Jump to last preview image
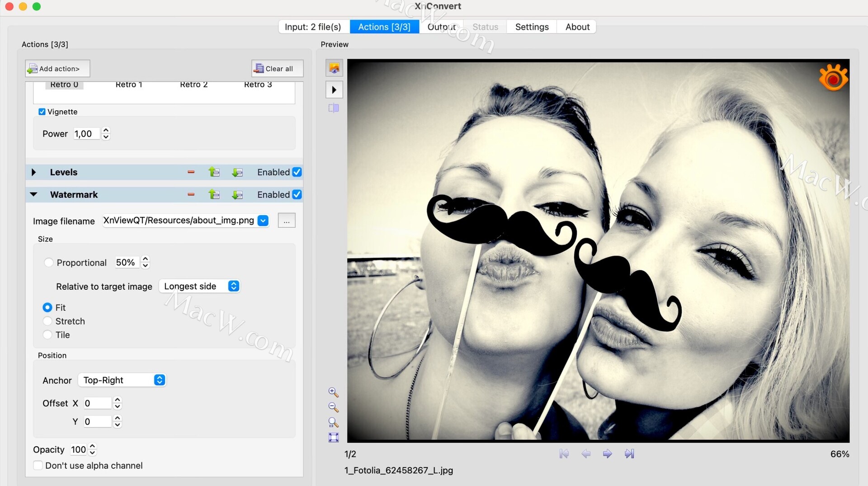This screenshot has width=868, height=486. 629,453
